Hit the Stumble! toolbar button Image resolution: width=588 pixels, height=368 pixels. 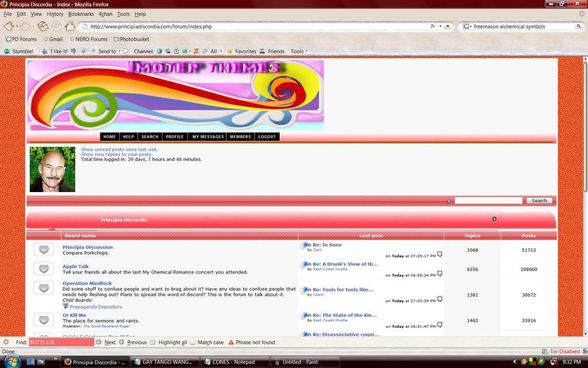pos(18,51)
